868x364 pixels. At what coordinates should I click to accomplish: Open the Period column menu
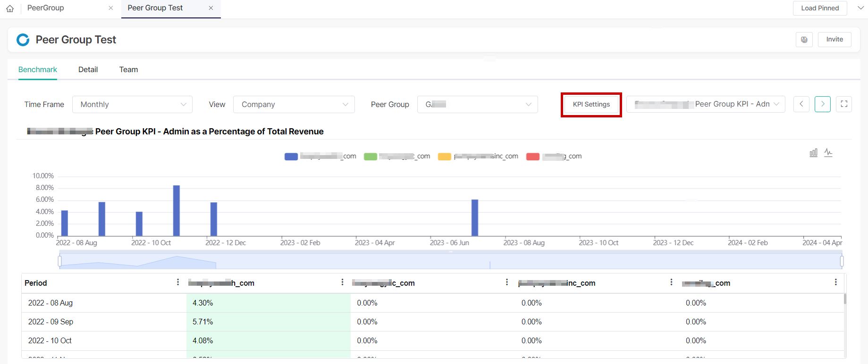click(x=178, y=282)
